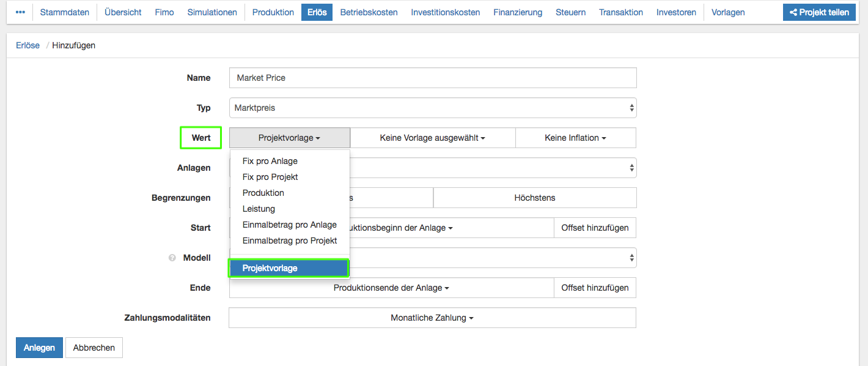
Task: Open Produktionsende der Anlage dropdown
Action: tap(391, 288)
